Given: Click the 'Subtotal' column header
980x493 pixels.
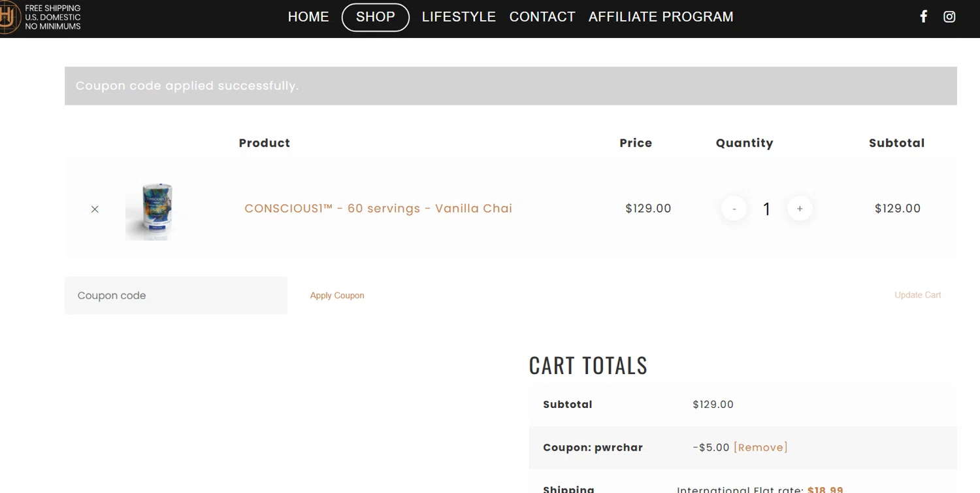Looking at the screenshot, I should 896,143.
